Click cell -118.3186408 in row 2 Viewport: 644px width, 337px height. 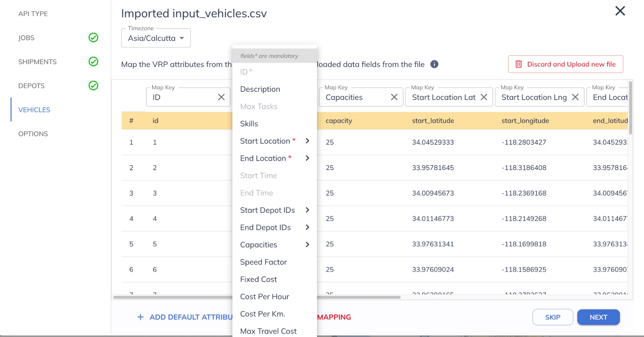point(524,168)
